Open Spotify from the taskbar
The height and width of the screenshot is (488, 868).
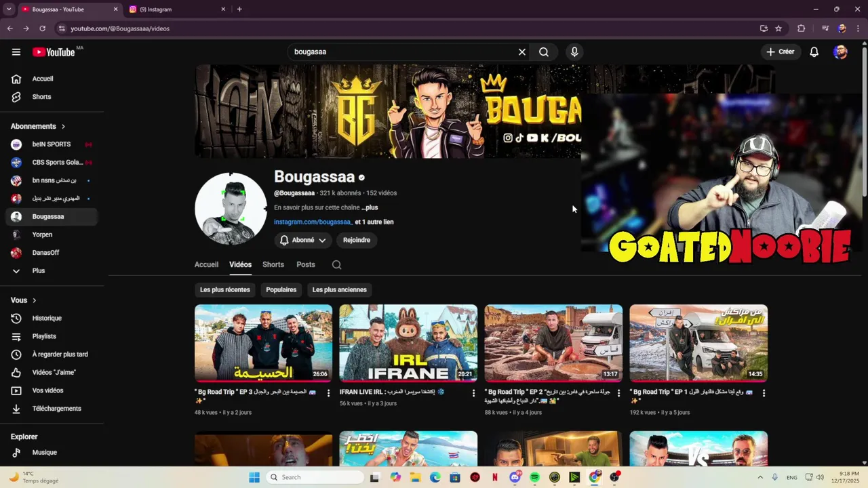(534, 477)
